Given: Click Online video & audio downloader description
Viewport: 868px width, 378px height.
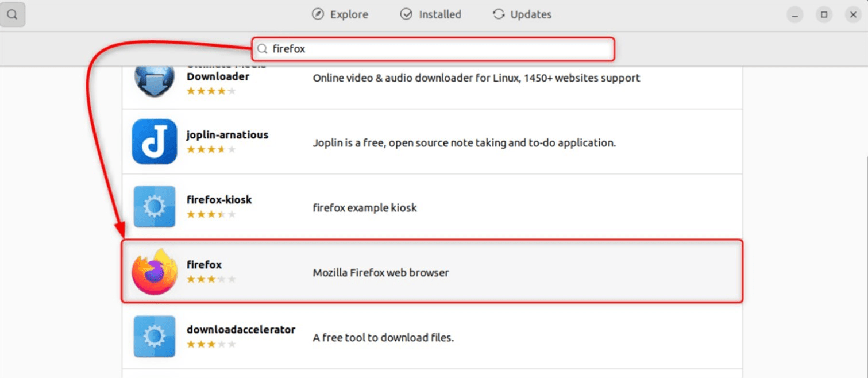Looking at the screenshot, I should pyautogui.click(x=476, y=78).
